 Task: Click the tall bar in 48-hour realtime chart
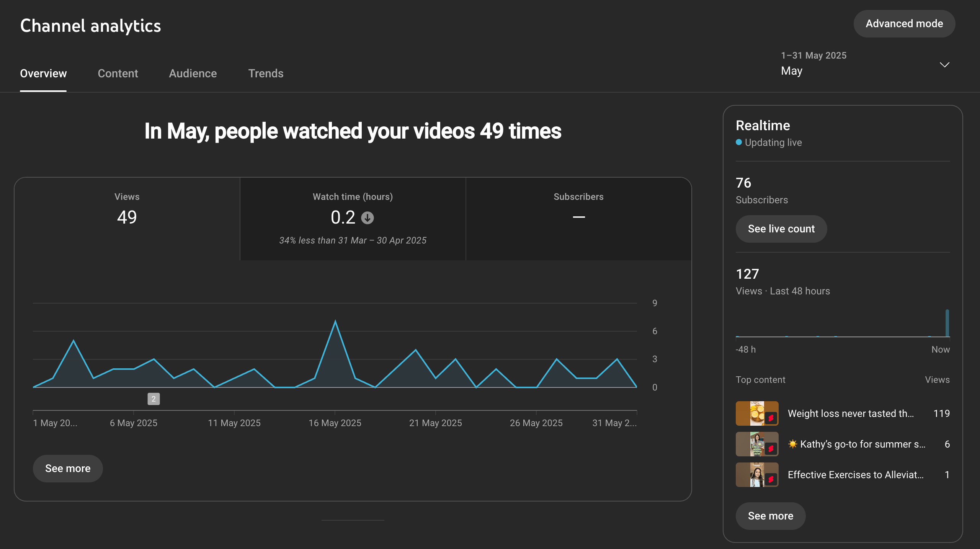click(x=947, y=324)
